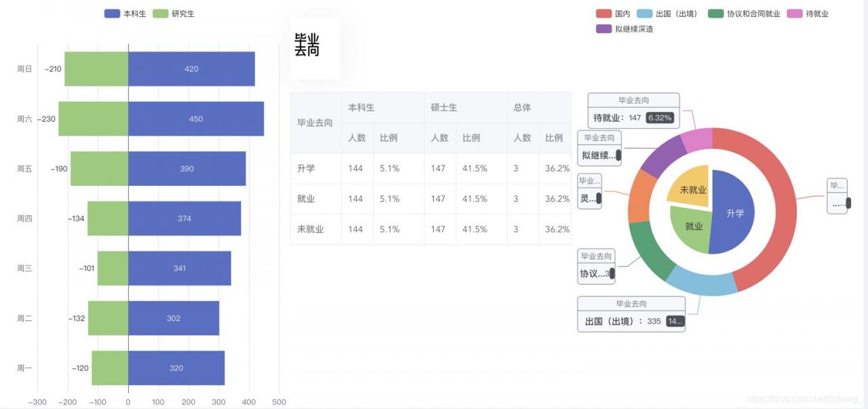Click the 待就业 147 tooltip label
The width and height of the screenshot is (868, 409).
pos(633,117)
